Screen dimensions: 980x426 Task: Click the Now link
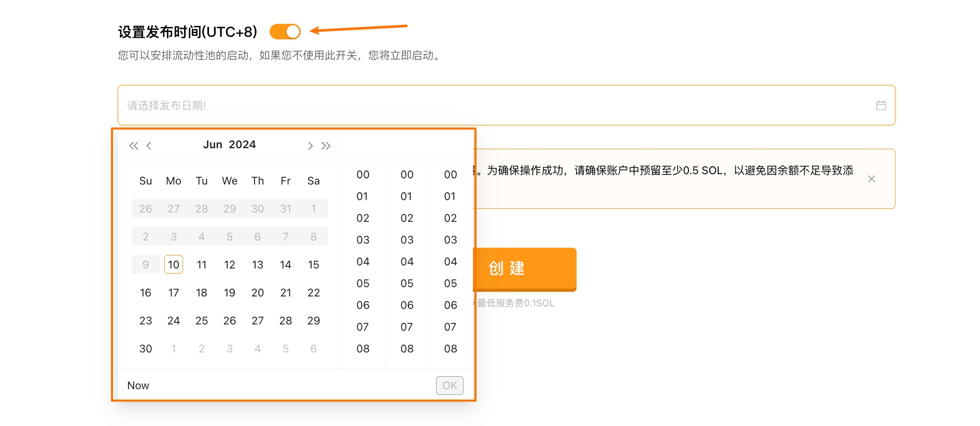point(138,386)
